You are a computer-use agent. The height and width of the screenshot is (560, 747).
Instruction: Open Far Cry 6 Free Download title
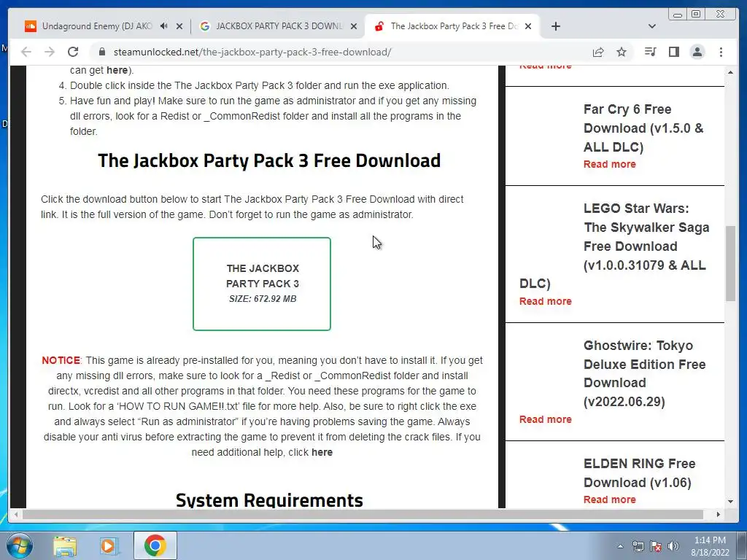[643, 128]
